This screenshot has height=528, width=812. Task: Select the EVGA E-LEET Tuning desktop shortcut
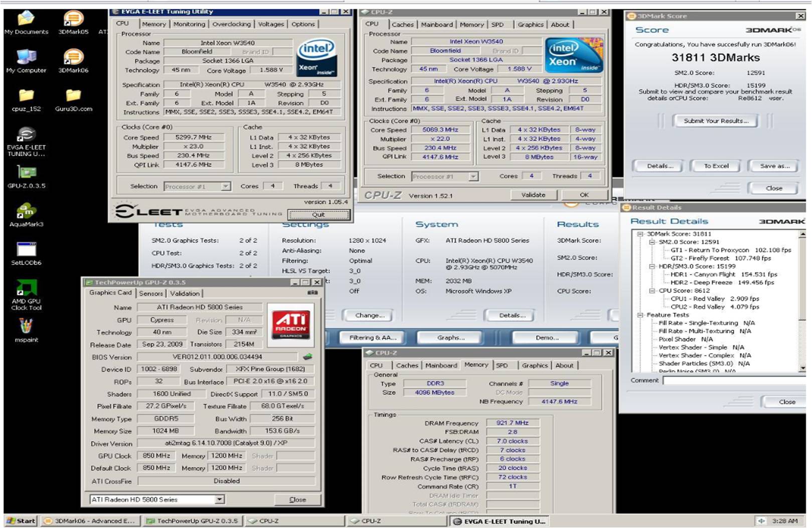tap(26, 142)
